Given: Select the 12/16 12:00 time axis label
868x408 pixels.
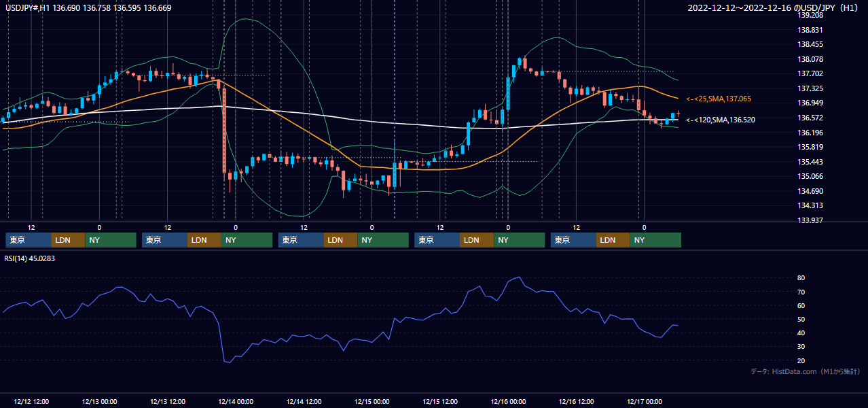Looking at the screenshot, I should click(x=576, y=401).
